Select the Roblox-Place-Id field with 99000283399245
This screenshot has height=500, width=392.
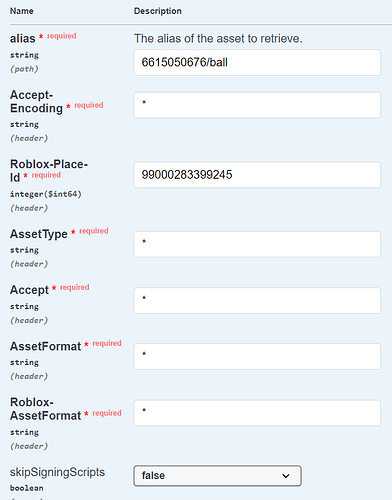(257, 175)
